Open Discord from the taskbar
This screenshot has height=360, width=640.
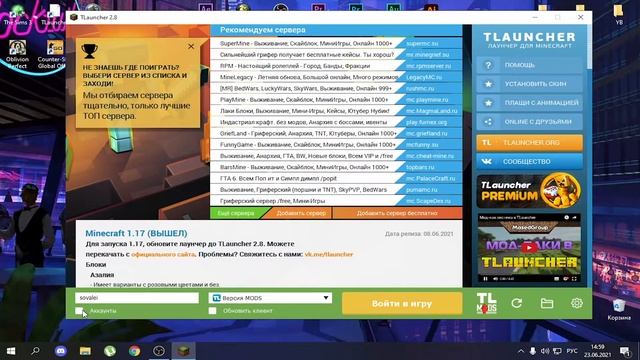click(x=61, y=351)
